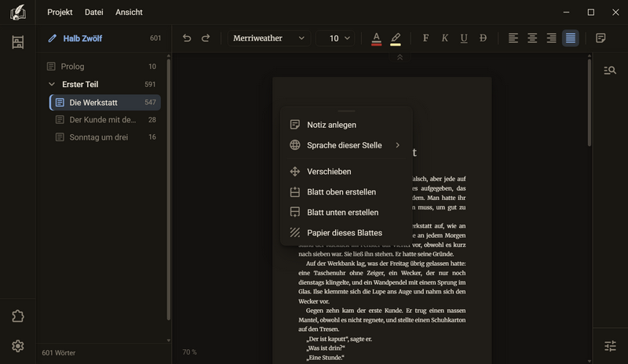Screen dimensions: 628x364
Task: Toggle underline U formatting
Action: [x=464, y=38]
